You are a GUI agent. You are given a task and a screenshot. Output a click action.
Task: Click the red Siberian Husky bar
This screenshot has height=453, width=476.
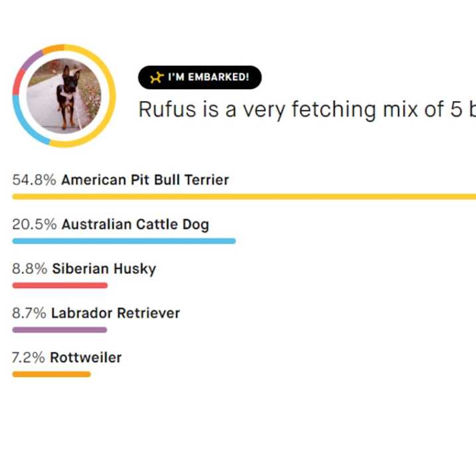point(60,285)
